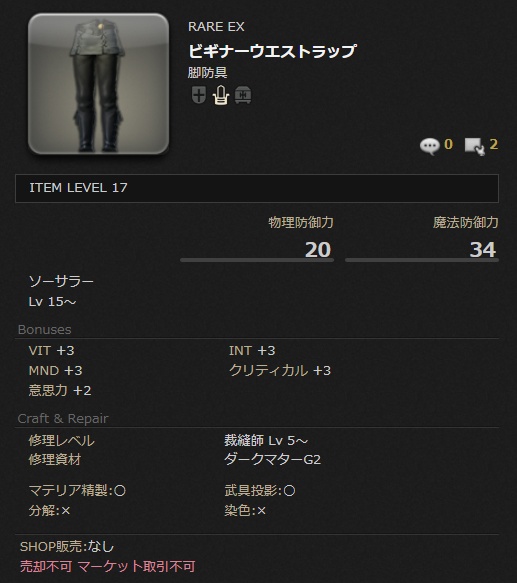
Task: Click the 物理防御力 value 20
Action: point(318,249)
